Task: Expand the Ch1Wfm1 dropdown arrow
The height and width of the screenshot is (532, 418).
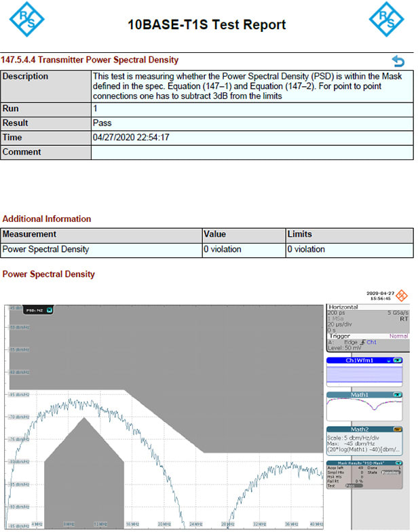Action: pyautogui.click(x=389, y=361)
